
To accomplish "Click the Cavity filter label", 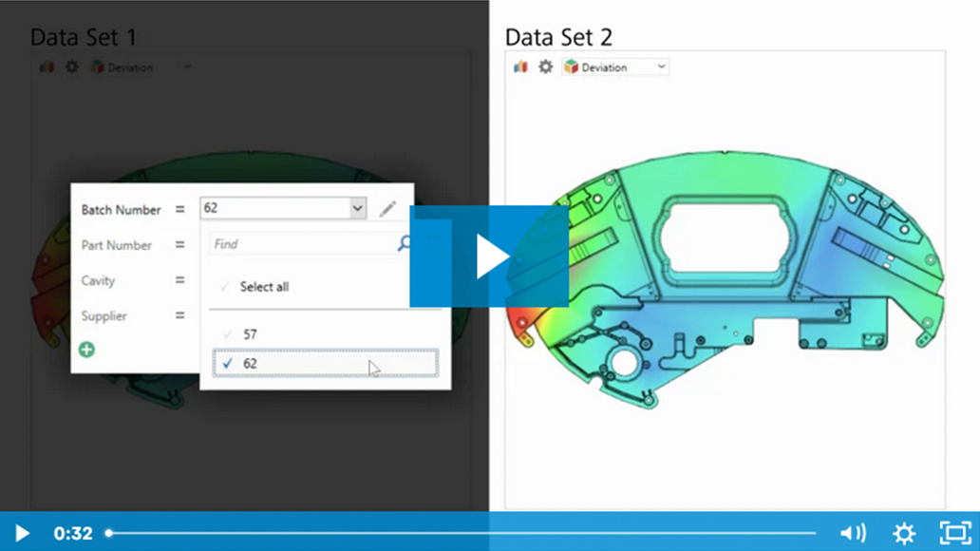I will pyautogui.click(x=98, y=280).
